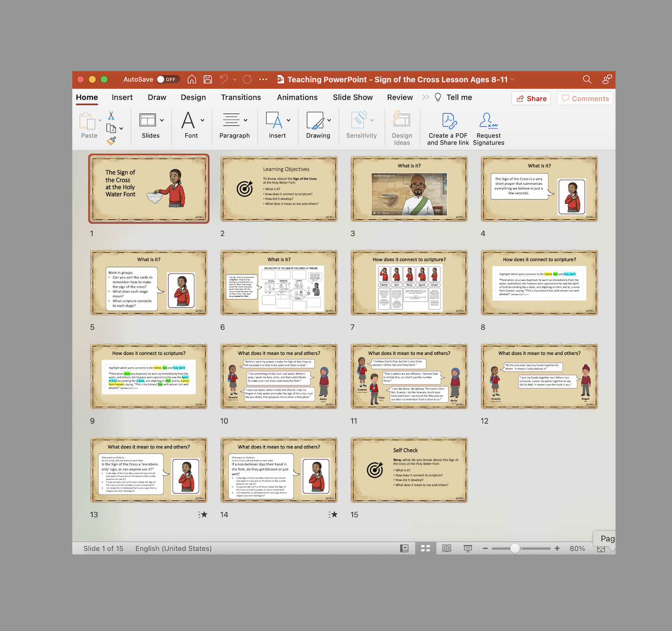Screen dimensions: 672x631
Task: Click the zoom in plus button
Action: tap(557, 548)
